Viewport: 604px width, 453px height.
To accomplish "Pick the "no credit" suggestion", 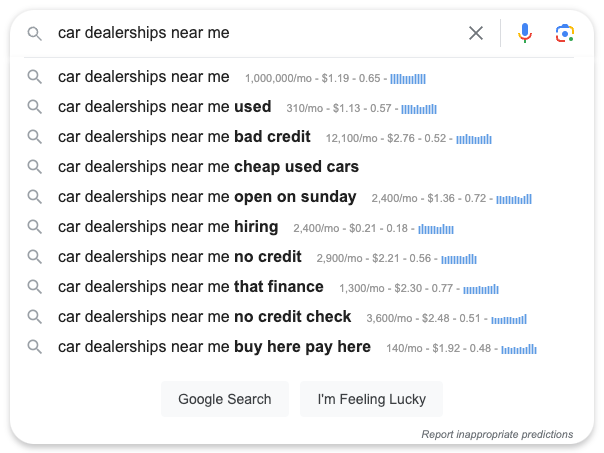I will click(179, 257).
